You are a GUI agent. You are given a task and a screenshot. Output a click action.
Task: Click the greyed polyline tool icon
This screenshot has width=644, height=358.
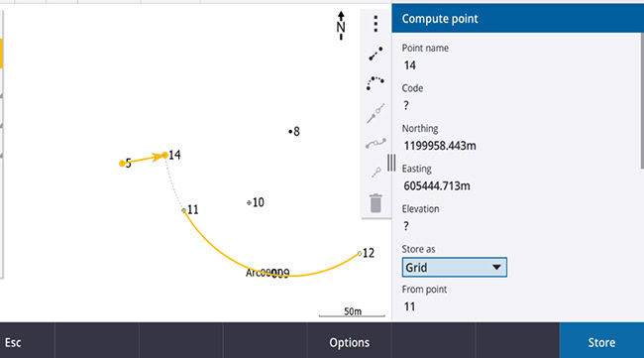click(376, 143)
